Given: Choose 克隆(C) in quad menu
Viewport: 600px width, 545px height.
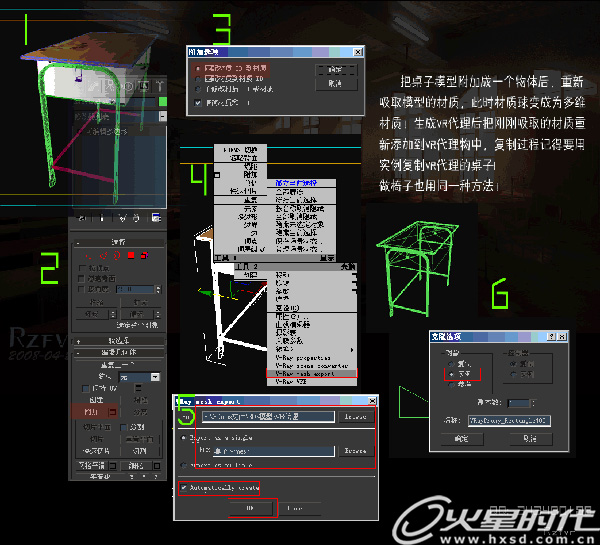Looking at the screenshot, I should click(x=311, y=308).
